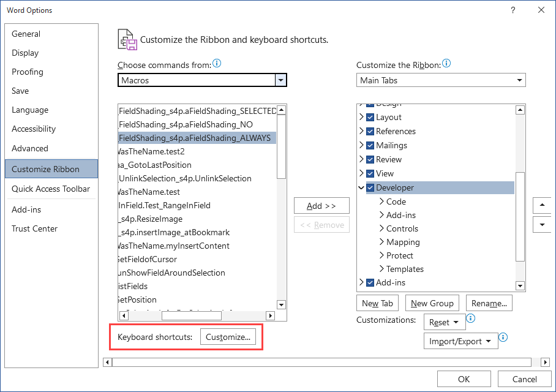Click ribbon tabs list scrollbar thumb
556x392 pixels.
point(520,216)
